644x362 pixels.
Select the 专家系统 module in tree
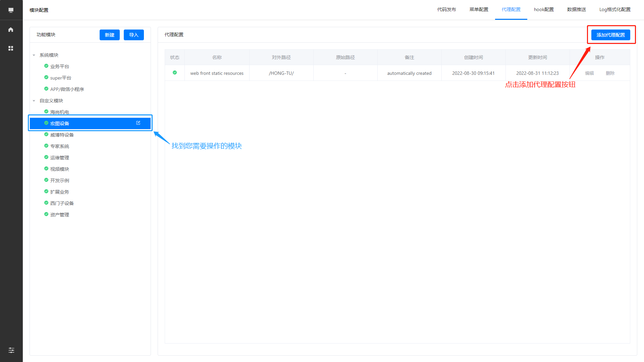pos(60,146)
